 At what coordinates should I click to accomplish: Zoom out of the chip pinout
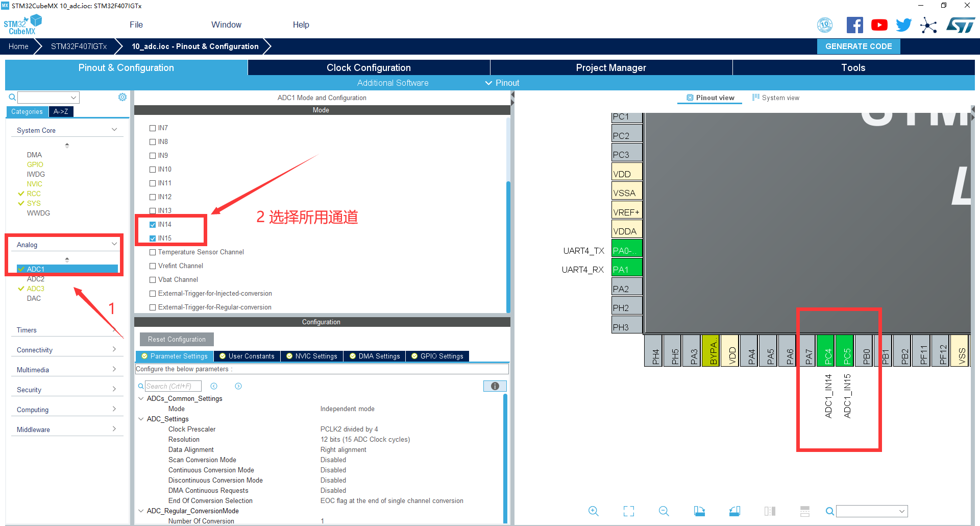pos(664,511)
